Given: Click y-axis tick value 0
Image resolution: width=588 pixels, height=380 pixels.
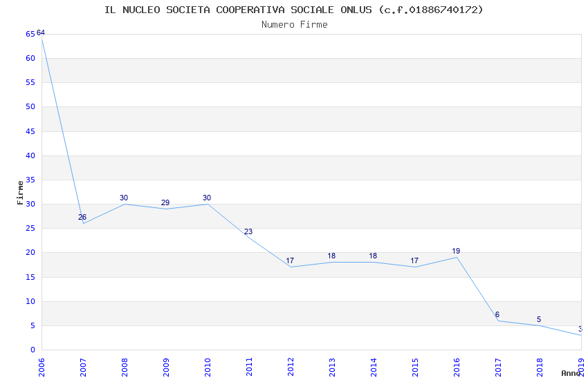Looking at the screenshot, I should [x=33, y=350].
